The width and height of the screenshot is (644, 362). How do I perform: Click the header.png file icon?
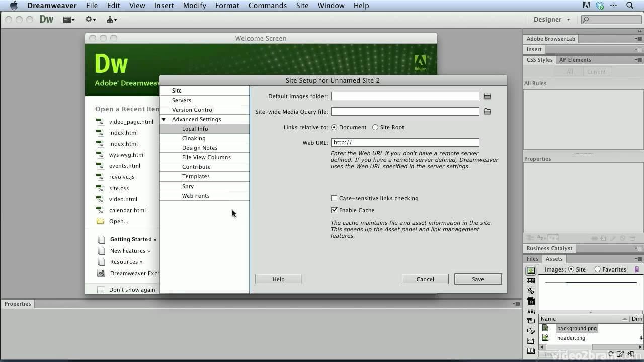point(545,338)
